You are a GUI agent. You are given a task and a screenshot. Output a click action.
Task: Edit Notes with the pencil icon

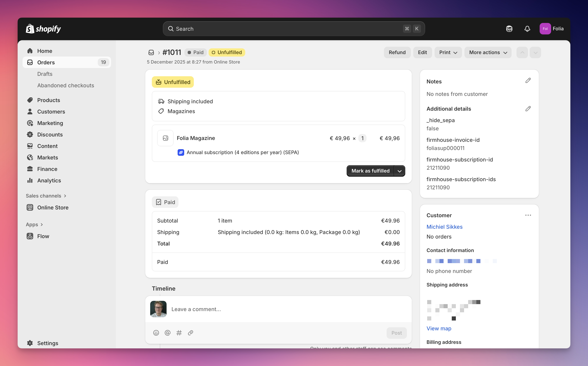point(528,81)
